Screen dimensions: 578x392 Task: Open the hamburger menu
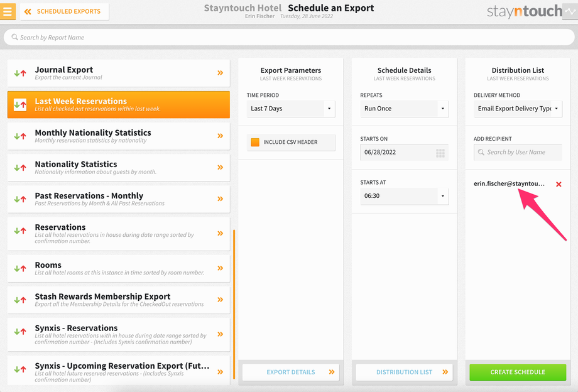(8, 11)
